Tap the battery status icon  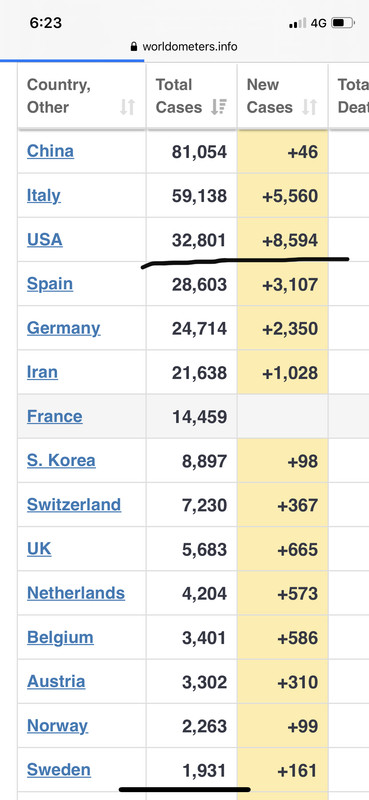(342, 23)
